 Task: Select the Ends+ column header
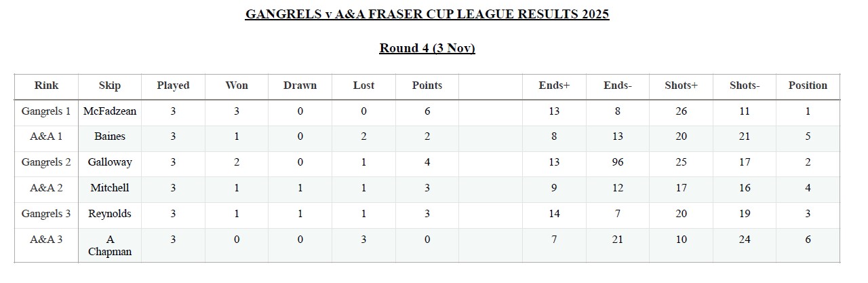[x=554, y=86]
